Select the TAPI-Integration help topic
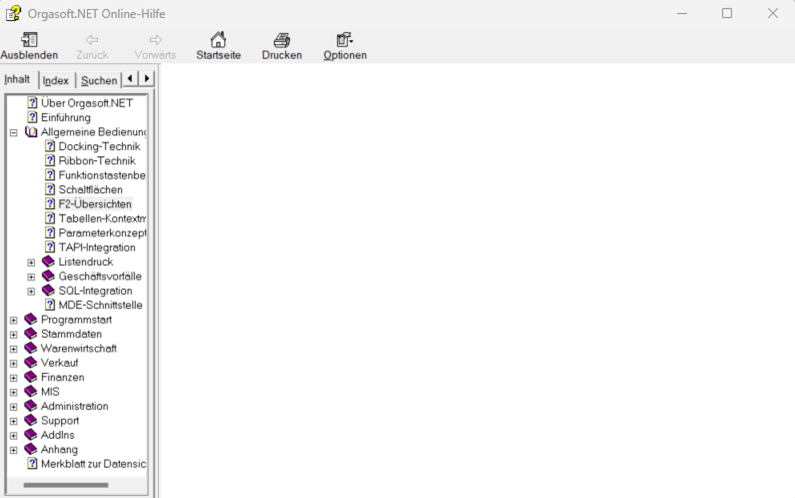 [96, 248]
